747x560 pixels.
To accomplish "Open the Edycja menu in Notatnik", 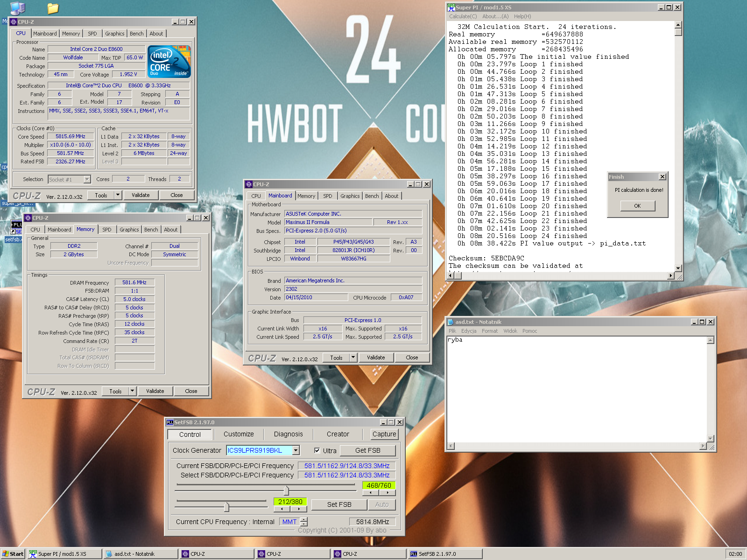I will click(x=469, y=331).
